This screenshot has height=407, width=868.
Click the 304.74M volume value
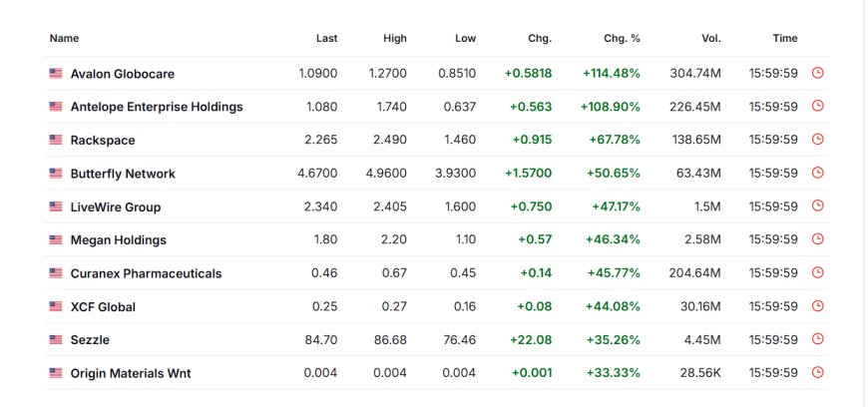(695, 73)
